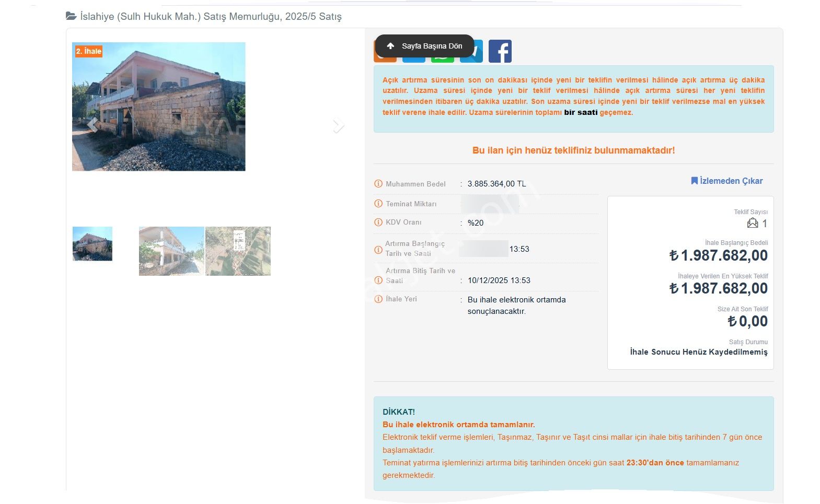The height and width of the screenshot is (504, 820).
Task: Click info icon beside KDV Oranı
Action: pos(378,222)
